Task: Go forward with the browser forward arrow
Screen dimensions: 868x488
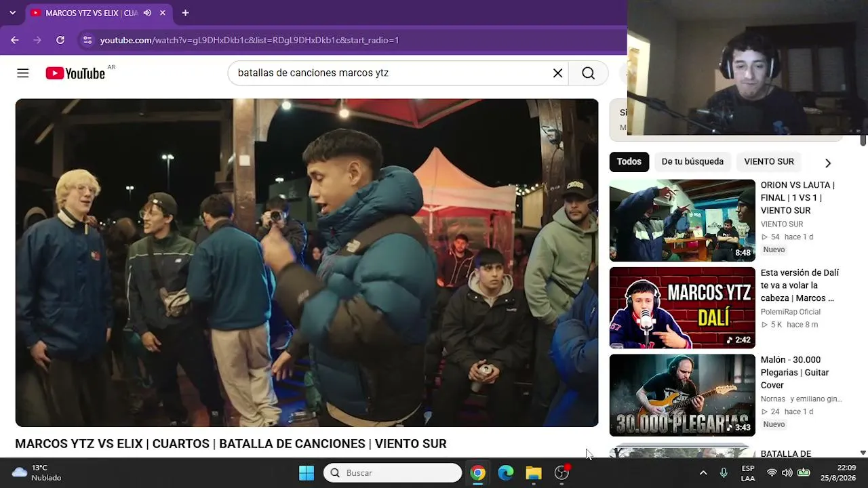Action: 37,40
